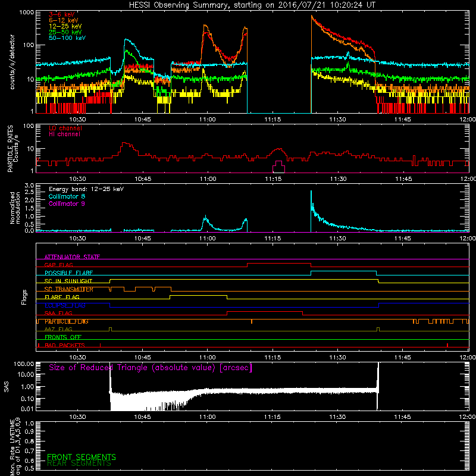
Task: Click the Normalized modulation axis label
Action: 15,208
